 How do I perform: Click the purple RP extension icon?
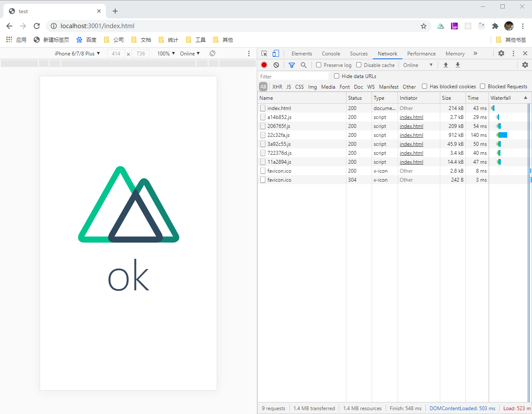click(x=454, y=26)
